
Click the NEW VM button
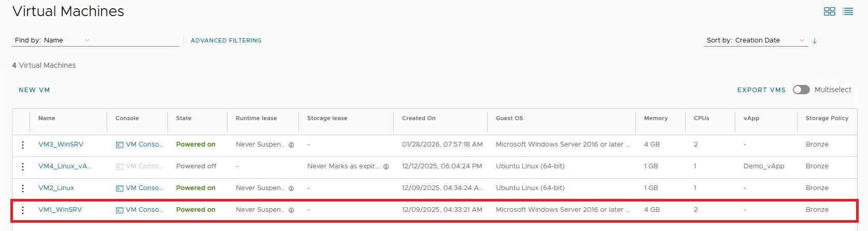pos(34,90)
